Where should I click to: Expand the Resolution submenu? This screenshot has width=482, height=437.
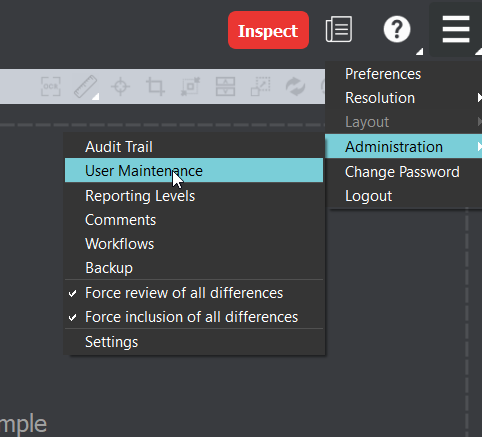pyautogui.click(x=403, y=98)
